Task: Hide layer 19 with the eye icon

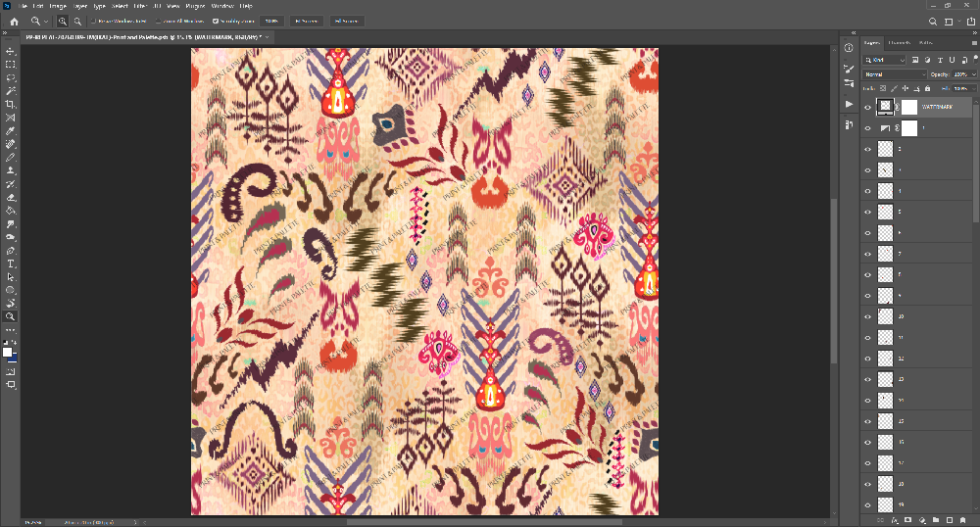Action: [867, 505]
